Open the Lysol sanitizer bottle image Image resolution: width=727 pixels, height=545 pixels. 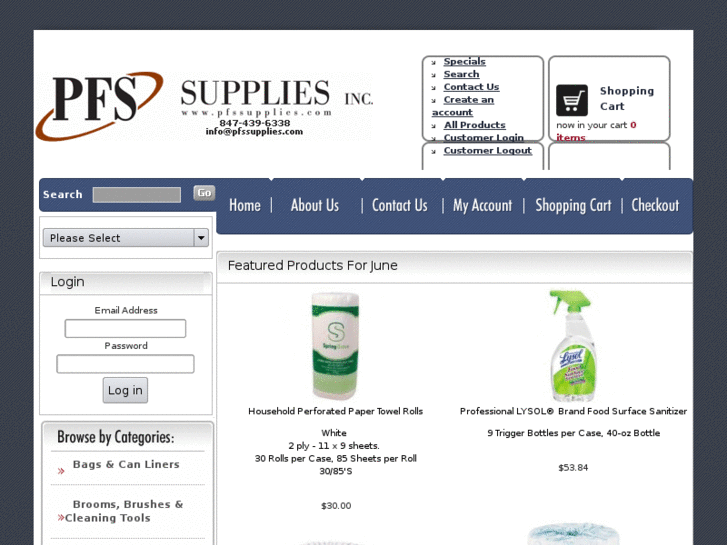pyautogui.click(x=573, y=346)
